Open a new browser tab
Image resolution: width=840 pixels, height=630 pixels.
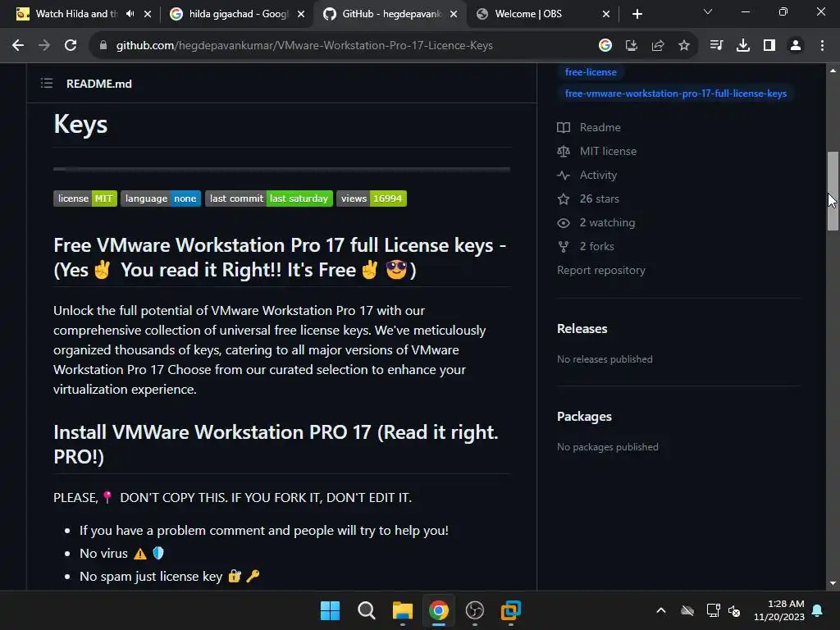pos(637,14)
